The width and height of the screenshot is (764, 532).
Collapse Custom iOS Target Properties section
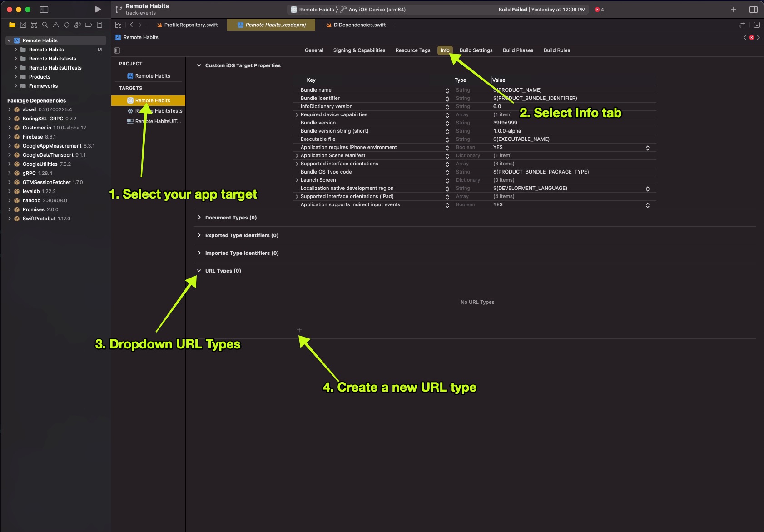pyautogui.click(x=199, y=65)
